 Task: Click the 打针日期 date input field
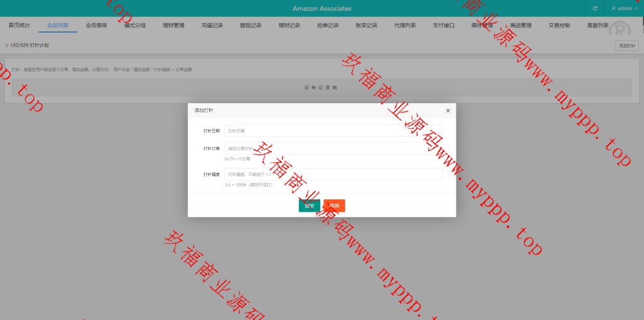pos(333,131)
